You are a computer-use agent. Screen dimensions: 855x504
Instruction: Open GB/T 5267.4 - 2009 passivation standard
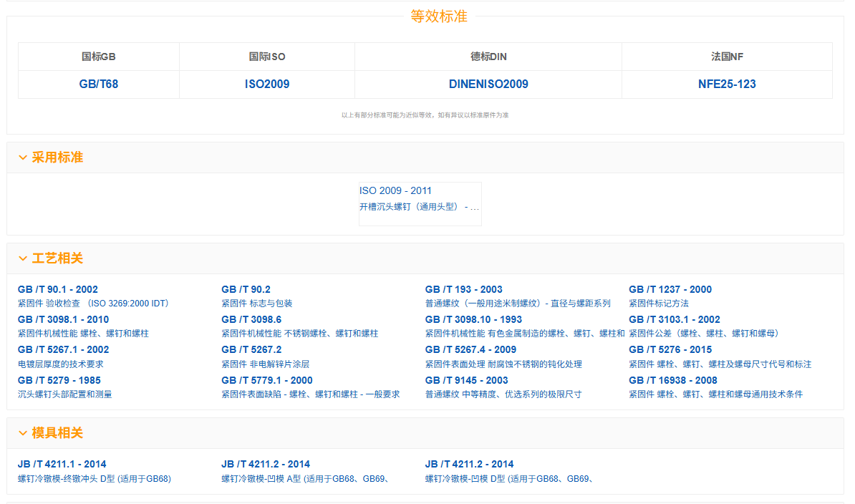click(470, 349)
